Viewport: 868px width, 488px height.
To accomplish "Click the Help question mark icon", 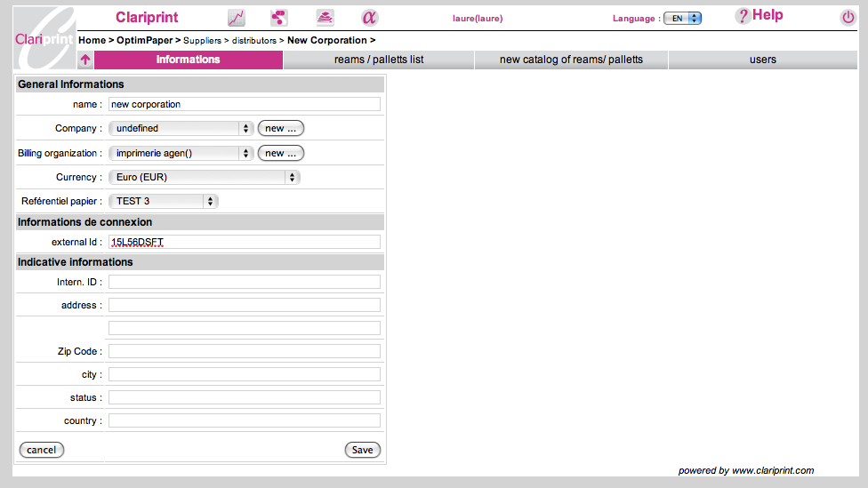I will [743, 16].
